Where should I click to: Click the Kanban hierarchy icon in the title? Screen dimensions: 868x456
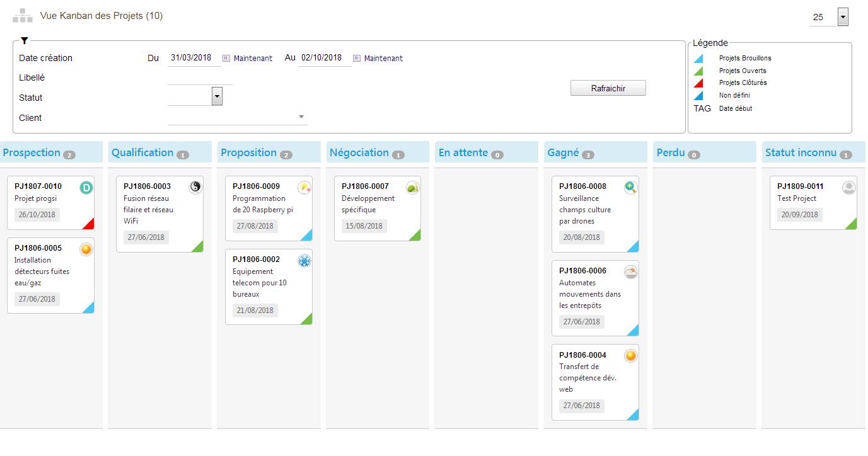click(x=23, y=16)
